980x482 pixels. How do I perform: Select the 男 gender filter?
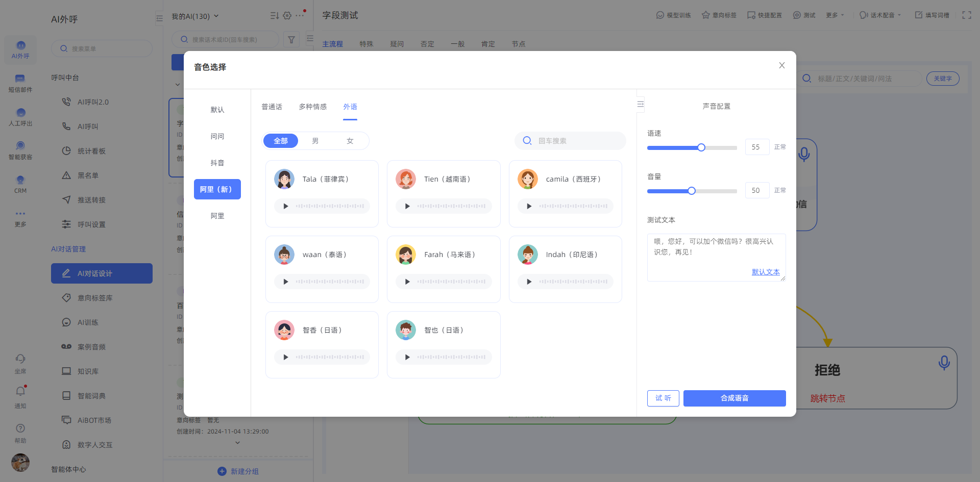(315, 141)
